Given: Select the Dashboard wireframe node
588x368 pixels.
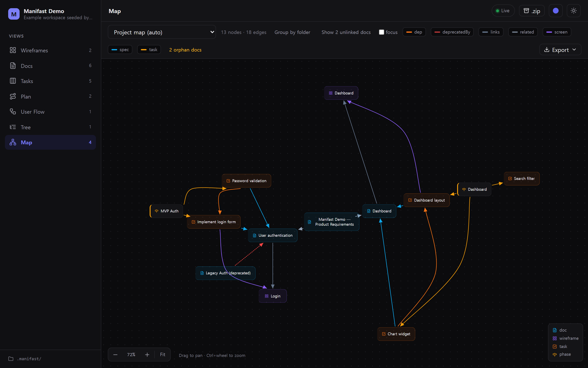Looking at the screenshot, I should (x=341, y=93).
